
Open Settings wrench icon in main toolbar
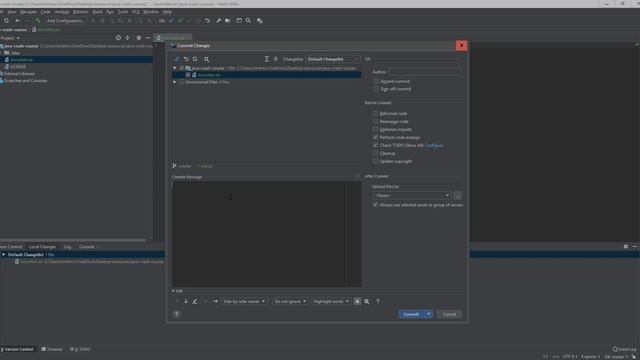tap(219, 20)
